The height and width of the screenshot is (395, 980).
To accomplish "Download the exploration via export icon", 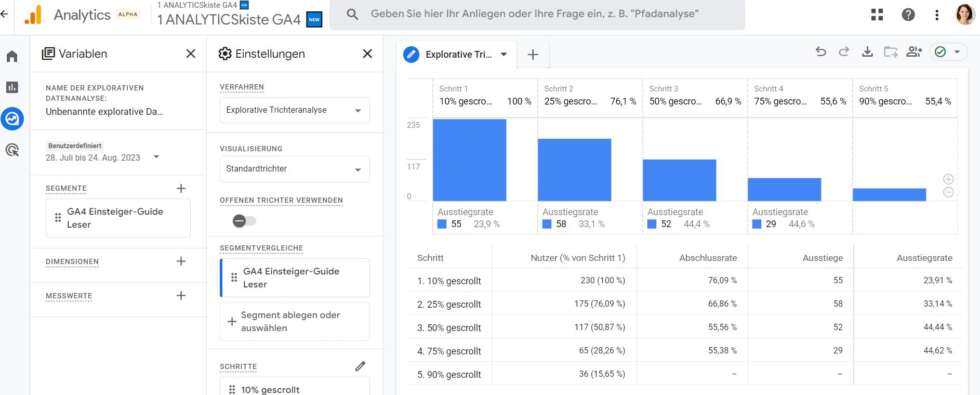I will [867, 51].
